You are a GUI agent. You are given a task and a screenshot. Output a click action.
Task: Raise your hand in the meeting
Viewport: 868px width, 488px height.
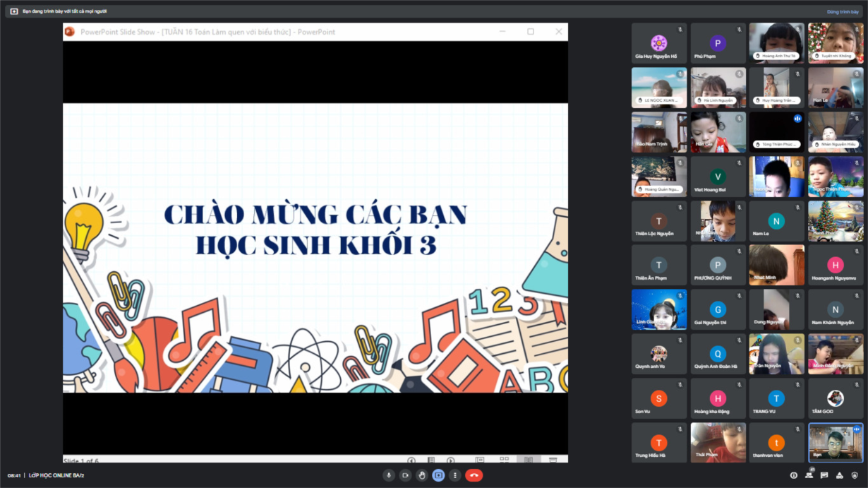click(422, 475)
